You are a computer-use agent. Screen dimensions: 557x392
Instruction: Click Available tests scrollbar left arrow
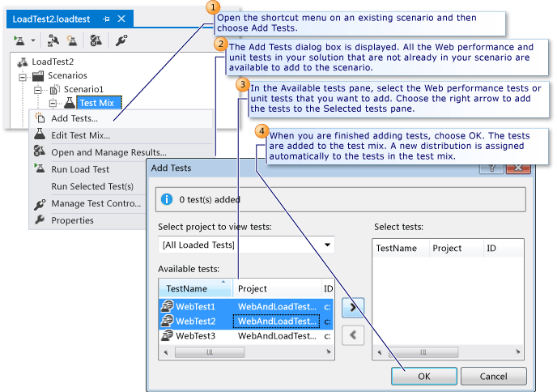point(166,352)
